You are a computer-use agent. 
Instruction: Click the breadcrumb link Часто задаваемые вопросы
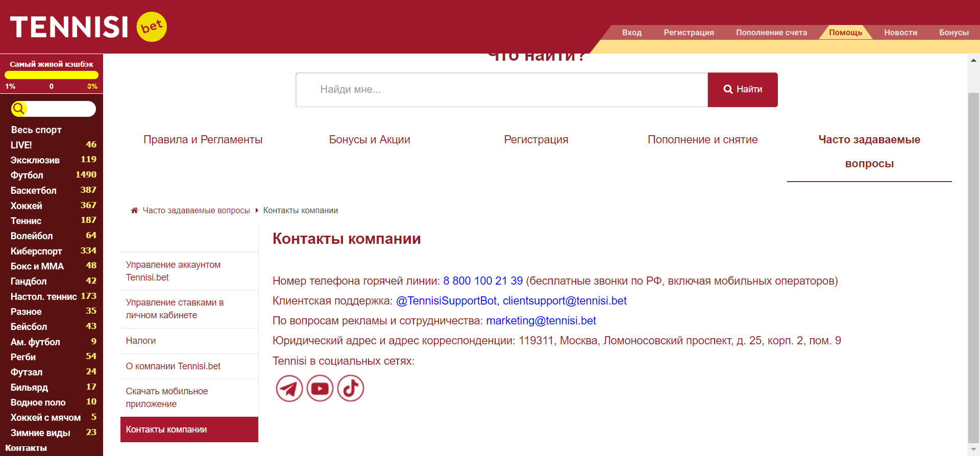point(196,210)
